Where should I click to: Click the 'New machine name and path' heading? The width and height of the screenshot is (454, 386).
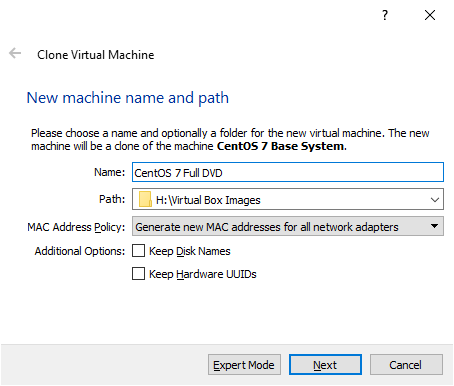click(128, 98)
